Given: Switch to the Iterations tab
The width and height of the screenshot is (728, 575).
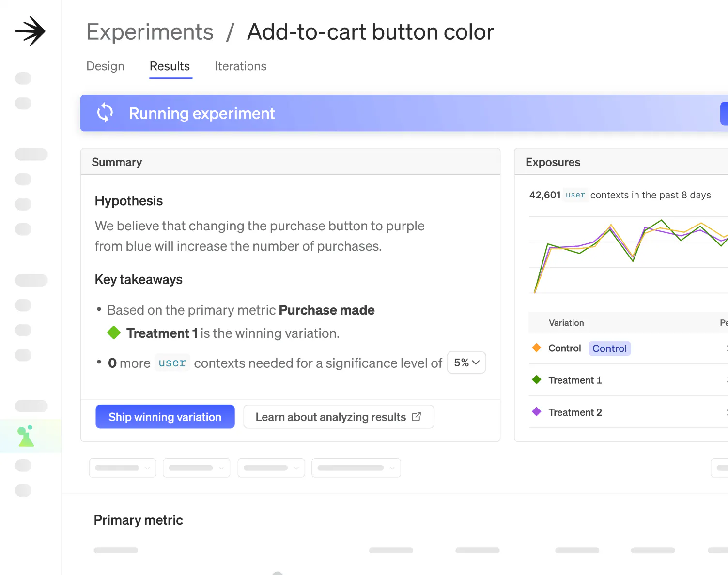Looking at the screenshot, I should [241, 66].
